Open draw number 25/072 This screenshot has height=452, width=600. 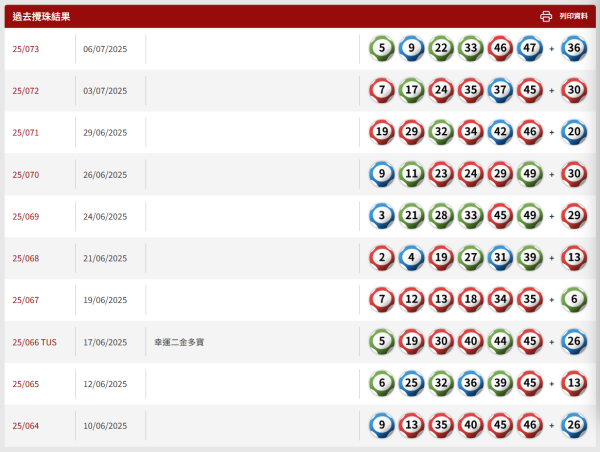[x=26, y=91]
